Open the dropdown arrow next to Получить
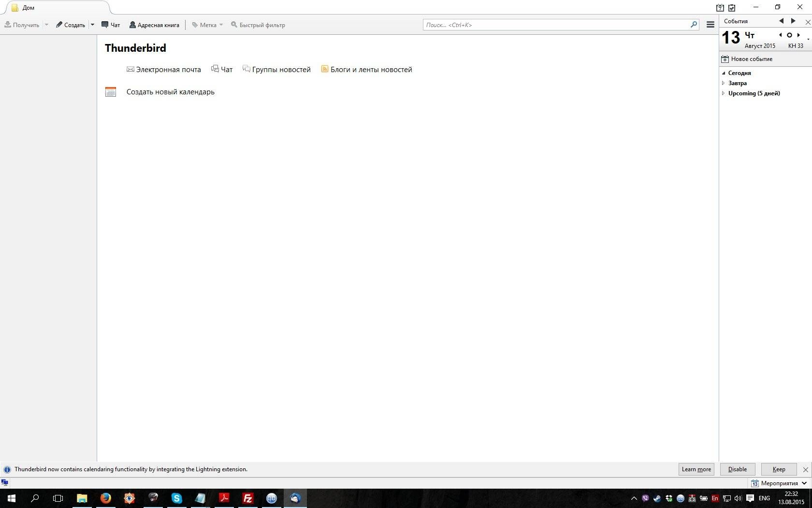812x508 pixels. [46, 25]
